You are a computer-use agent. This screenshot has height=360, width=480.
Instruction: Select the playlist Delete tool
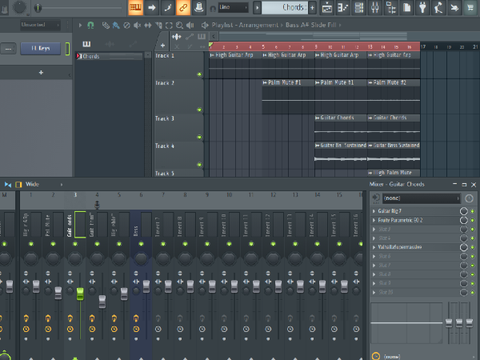[127, 25]
